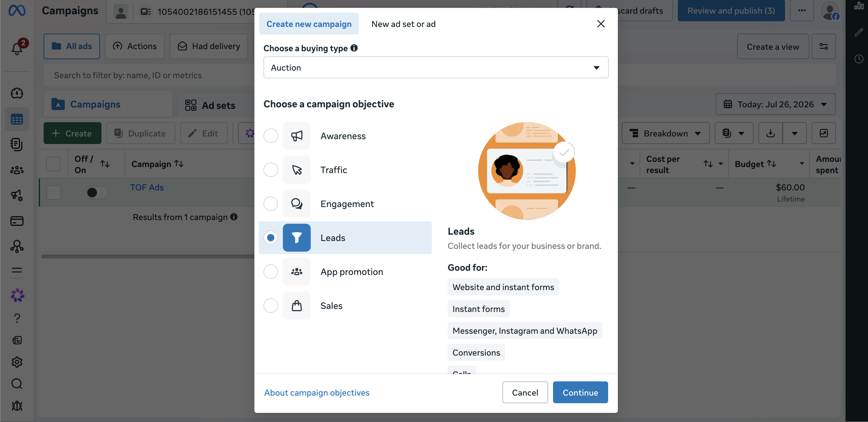
Task: Open the Budget column dropdown arrow
Action: 802,164
